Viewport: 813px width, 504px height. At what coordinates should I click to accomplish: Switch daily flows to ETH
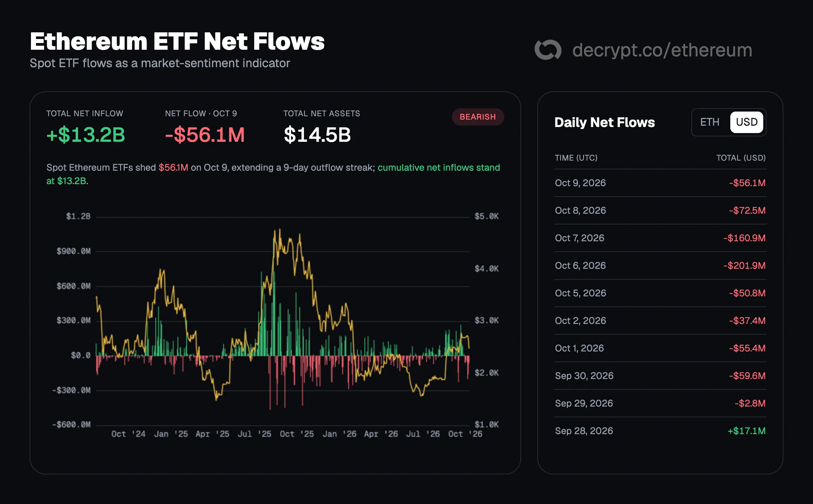coord(710,122)
